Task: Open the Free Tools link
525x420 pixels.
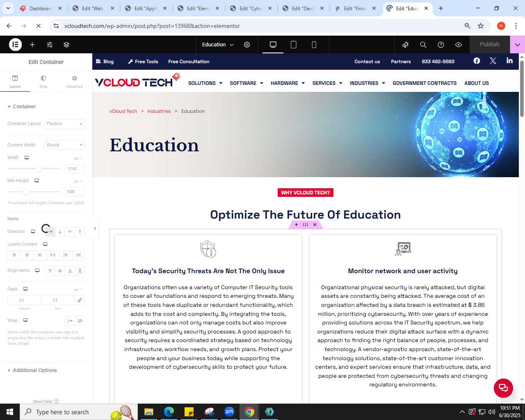Action: (x=143, y=62)
